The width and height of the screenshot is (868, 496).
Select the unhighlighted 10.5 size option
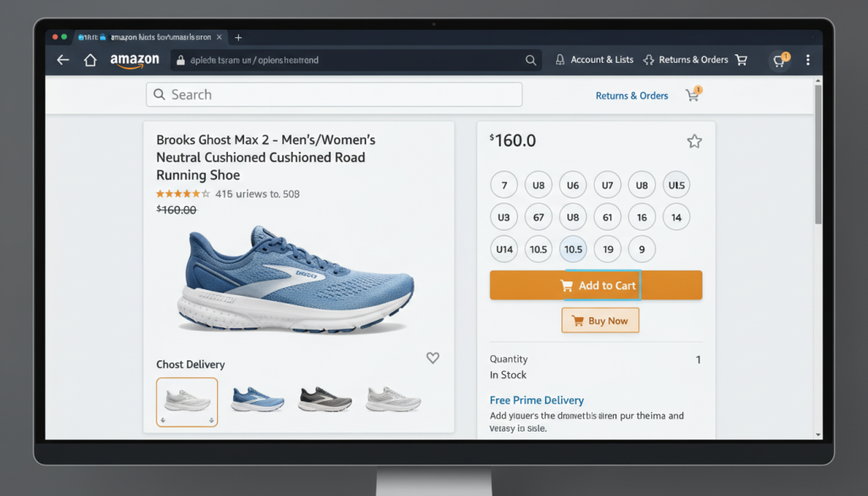pos(538,249)
